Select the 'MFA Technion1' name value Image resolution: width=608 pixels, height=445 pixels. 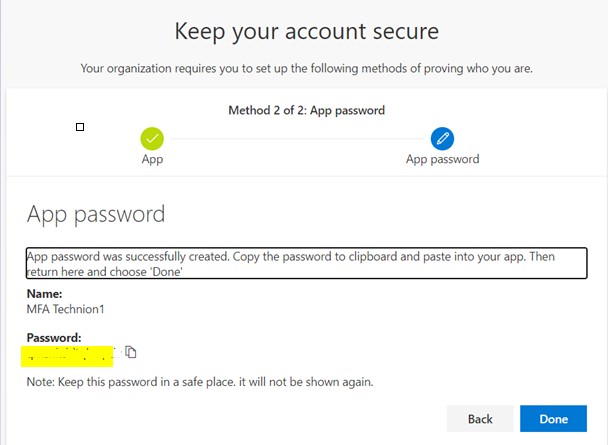coord(66,309)
